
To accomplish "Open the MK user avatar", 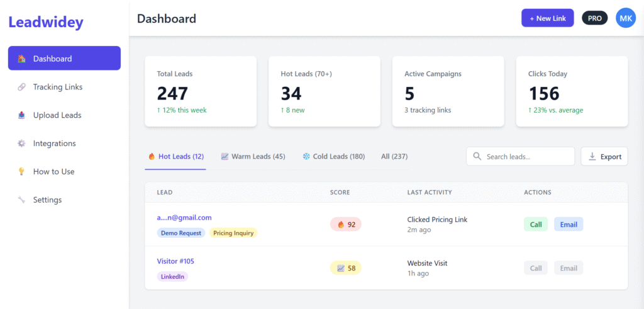I will 625,18.
